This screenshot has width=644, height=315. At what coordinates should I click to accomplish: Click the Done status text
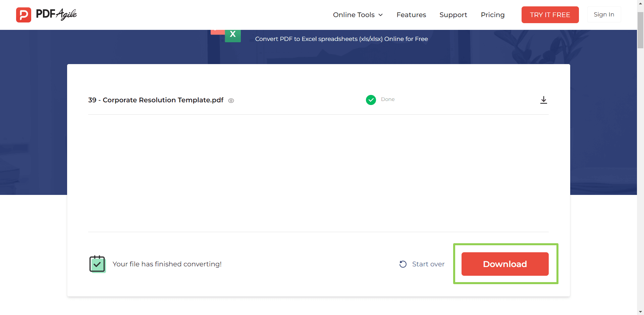tap(388, 99)
